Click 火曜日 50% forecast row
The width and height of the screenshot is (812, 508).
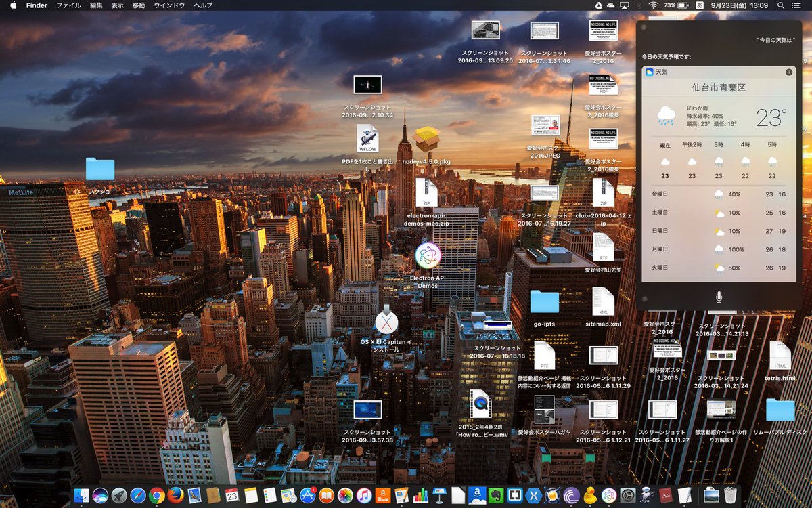719,268
